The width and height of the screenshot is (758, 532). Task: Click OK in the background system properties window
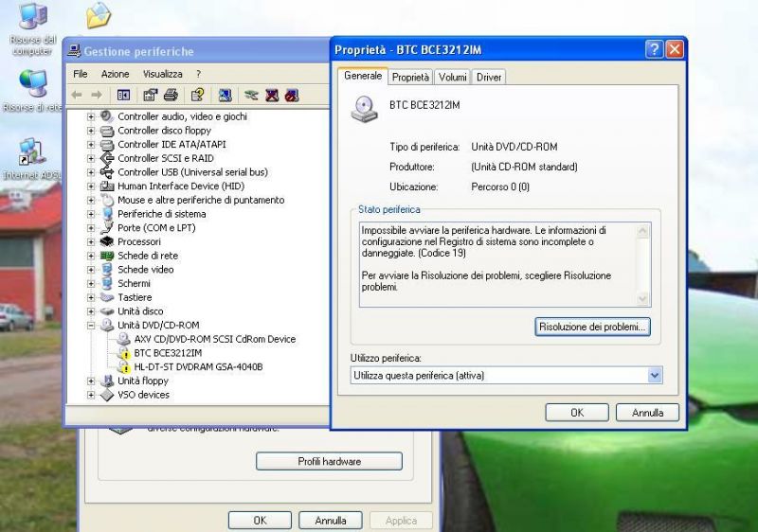click(260, 521)
